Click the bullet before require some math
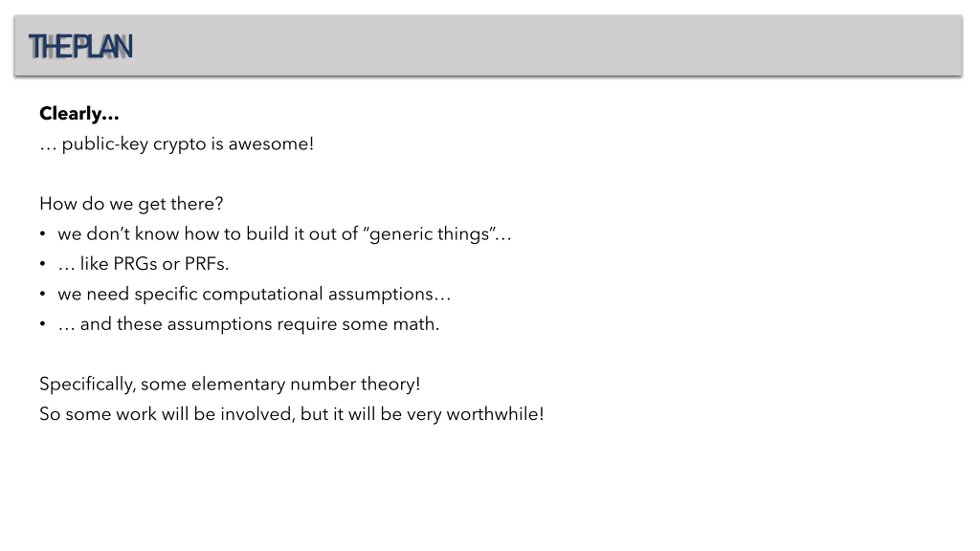The height and width of the screenshot is (551, 980). pyautogui.click(x=42, y=324)
